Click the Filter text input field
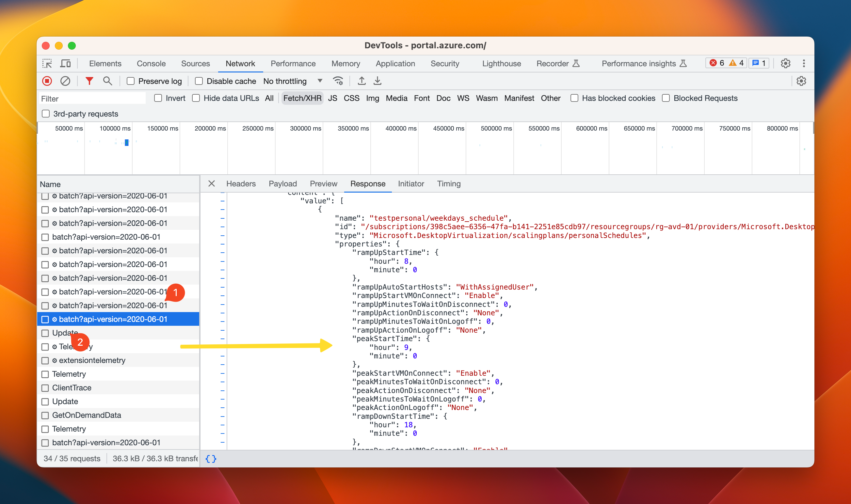Image resolution: width=851 pixels, height=504 pixels. [92, 99]
